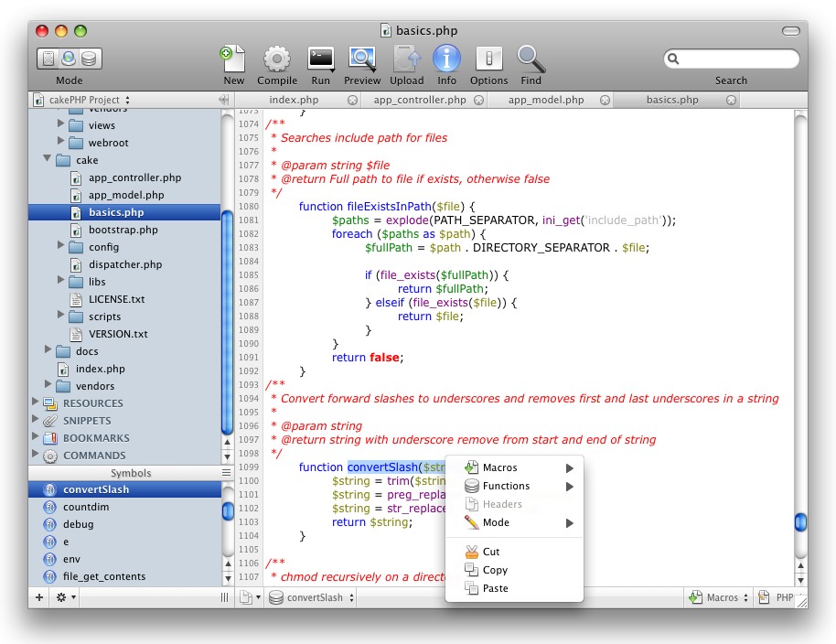The width and height of the screenshot is (836, 644).
Task: Collapse the sidebar with the double-arrow icon
Action: 224,100
